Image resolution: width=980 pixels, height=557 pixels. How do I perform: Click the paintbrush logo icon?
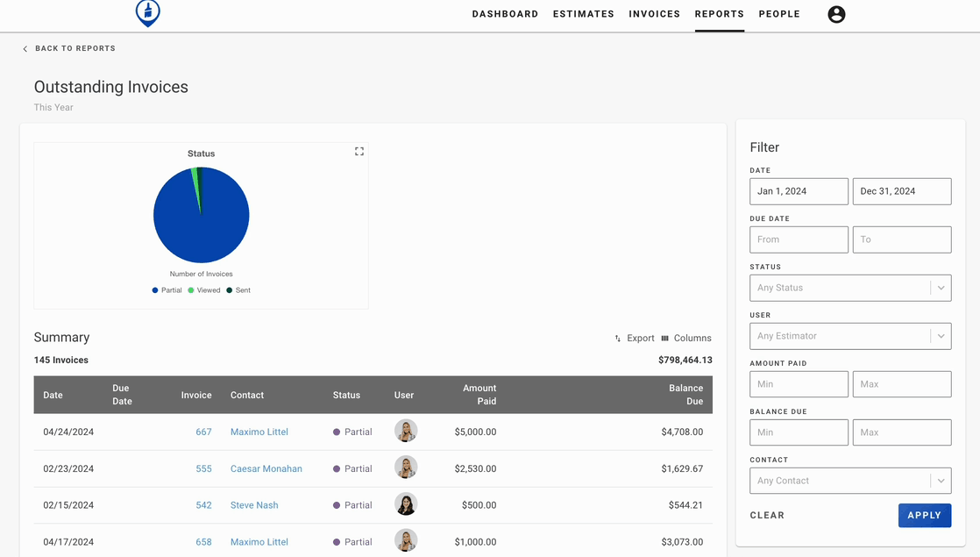tap(148, 12)
